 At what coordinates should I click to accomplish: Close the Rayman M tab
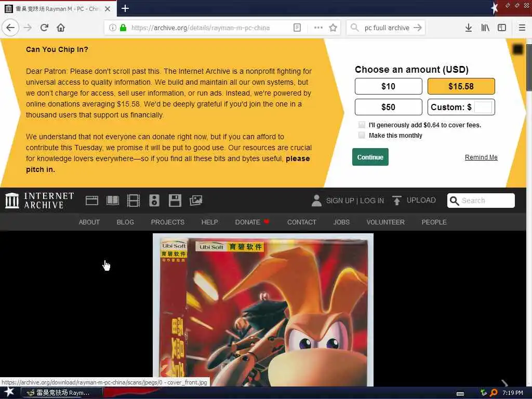pyautogui.click(x=108, y=9)
